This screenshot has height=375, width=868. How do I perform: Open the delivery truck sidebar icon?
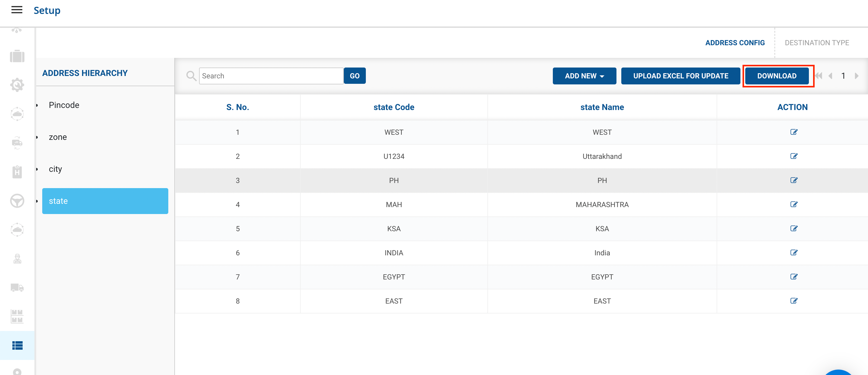point(17,287)
